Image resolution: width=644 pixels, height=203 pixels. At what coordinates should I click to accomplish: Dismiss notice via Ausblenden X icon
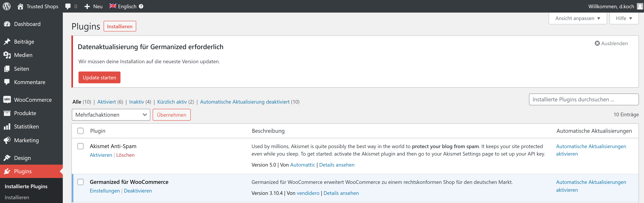pos(597,43)
